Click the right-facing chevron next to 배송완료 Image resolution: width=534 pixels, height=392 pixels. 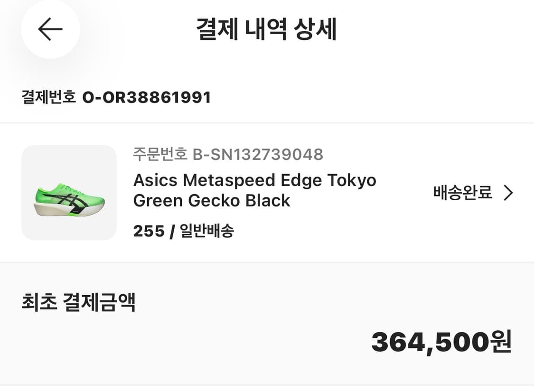(x=508, y=193)
